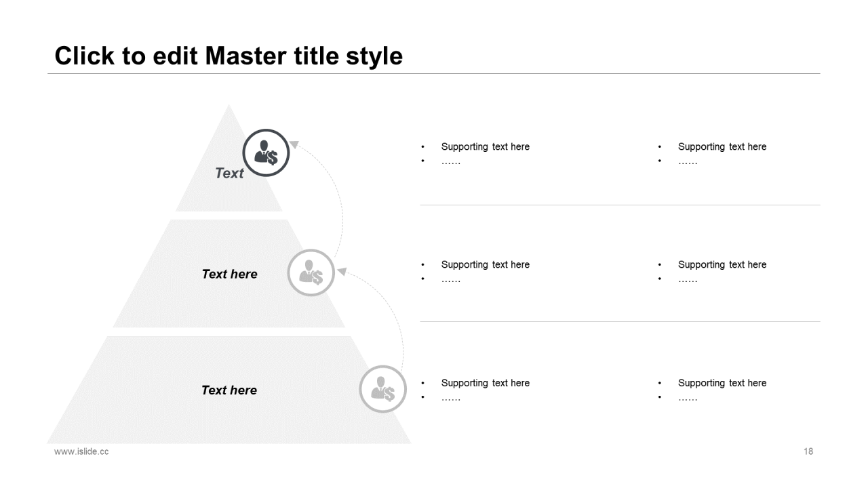The image size is (868, 488).
Task: Select top-row left "Supporting text here" bullet
Action: [x=485, y=146]
